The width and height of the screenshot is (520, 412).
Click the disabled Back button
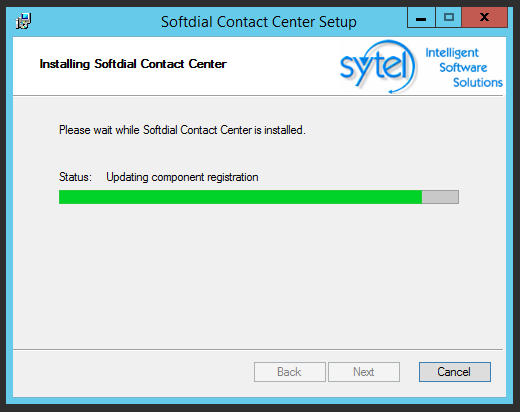[x=290, y=372]
